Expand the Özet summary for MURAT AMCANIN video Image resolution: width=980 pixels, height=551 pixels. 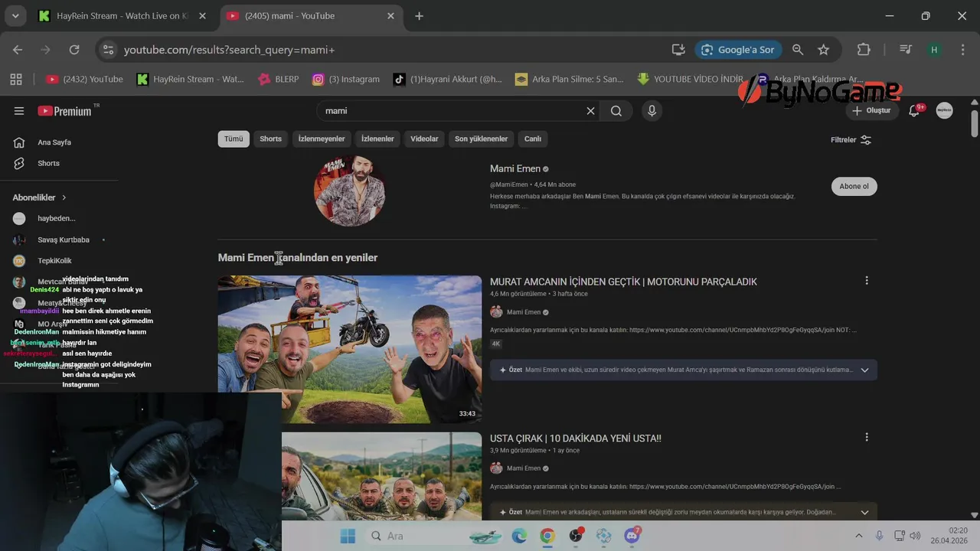click(x=864, y=370)
